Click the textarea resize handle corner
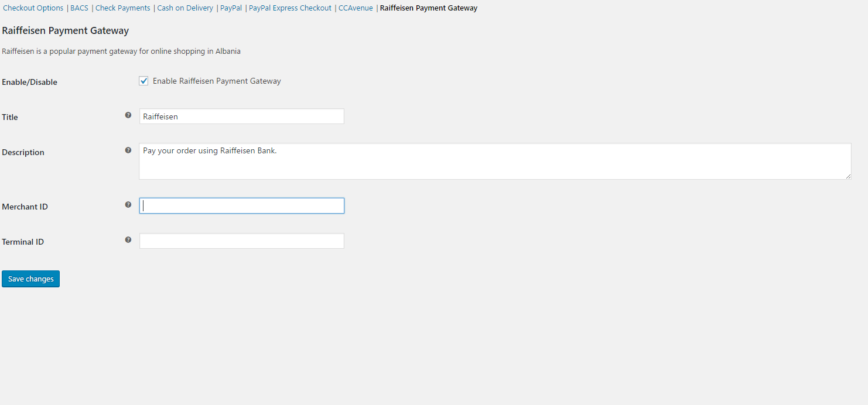The height and width of the screenshot is (405, 868). (848, 176)
